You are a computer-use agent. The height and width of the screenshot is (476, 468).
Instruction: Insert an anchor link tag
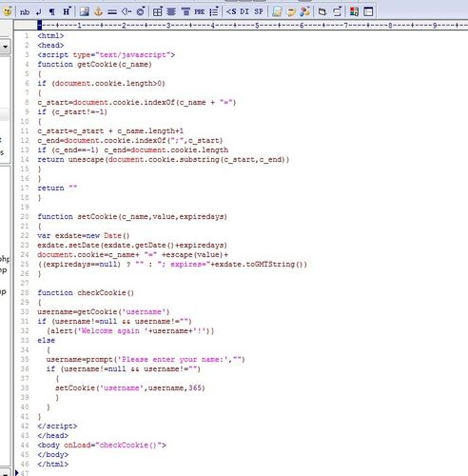pos(98,11)
